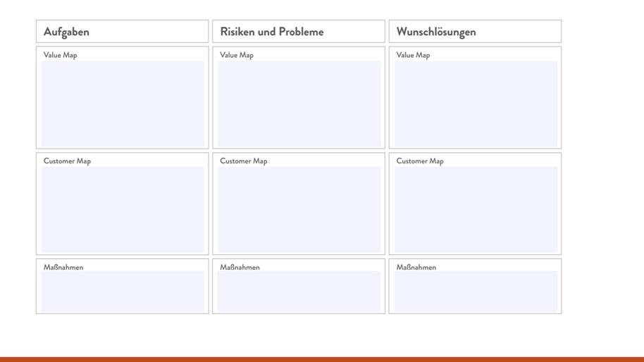644x362 pixels.
Task: Select Maßnahmen field under Wunschlösungen
Action: coord(476,292)
